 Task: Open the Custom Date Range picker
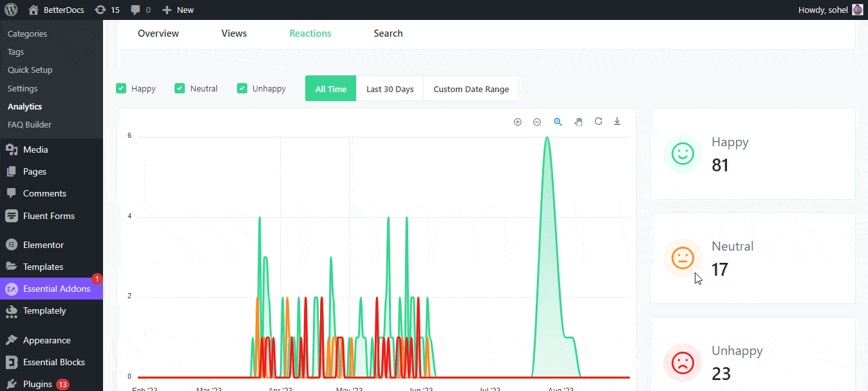[x=471, y=89]
